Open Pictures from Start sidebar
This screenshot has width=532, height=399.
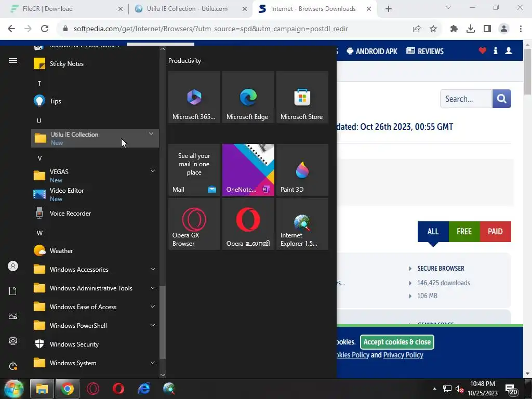point(13,316)
